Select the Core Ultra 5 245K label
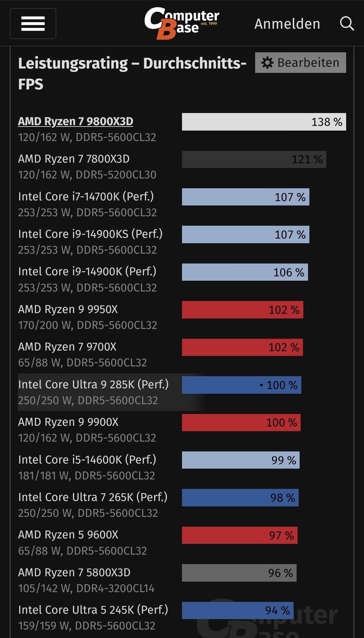Screen dimensions: 364x638 [x=93, y=610]
